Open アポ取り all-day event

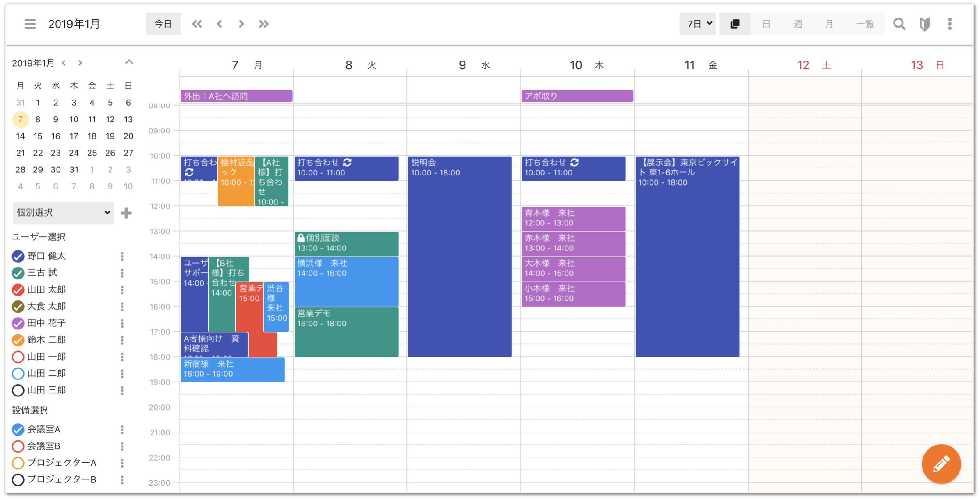pyautogui.click(x=577, y=96)
